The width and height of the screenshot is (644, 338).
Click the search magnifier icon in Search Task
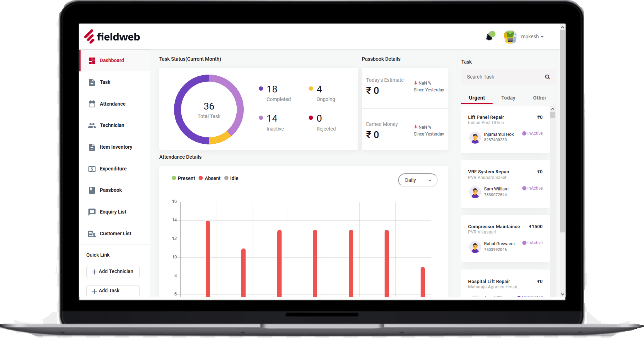[x=547, y=77]
